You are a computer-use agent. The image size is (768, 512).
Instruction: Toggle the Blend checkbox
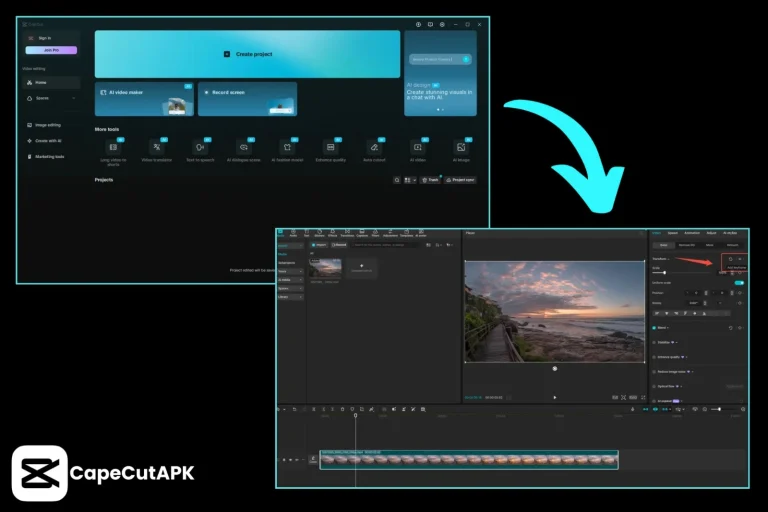pos(654,328)
